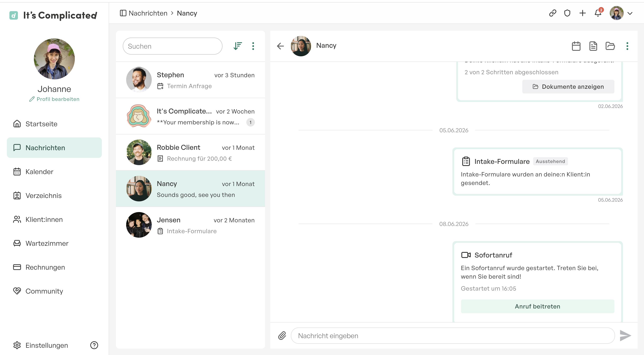Go back with the arrow beside Nancy

click(x=280, y=46)
